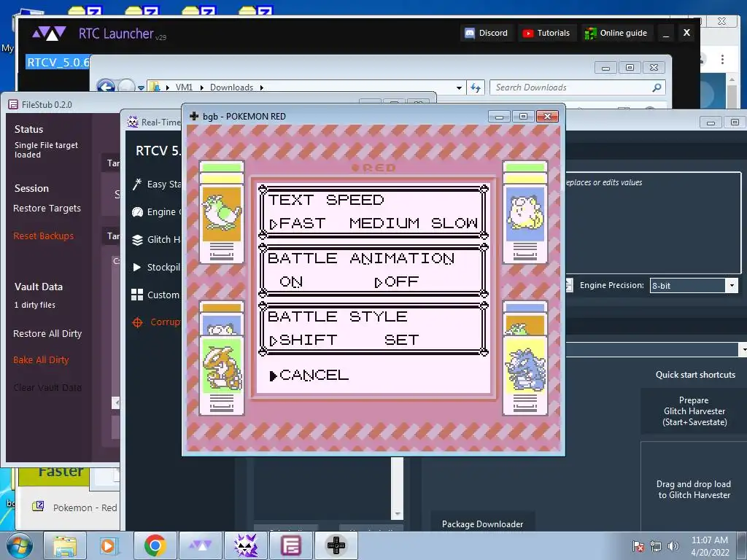Click the bottom scroll arrow in RTCV panel

[x=398, y=514]
